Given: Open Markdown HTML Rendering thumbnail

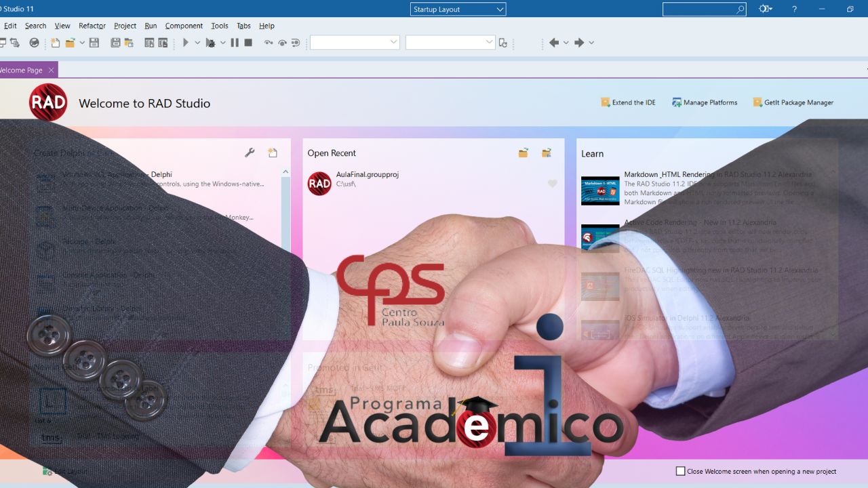Looking at the screenshot, I should pos(600,190).
